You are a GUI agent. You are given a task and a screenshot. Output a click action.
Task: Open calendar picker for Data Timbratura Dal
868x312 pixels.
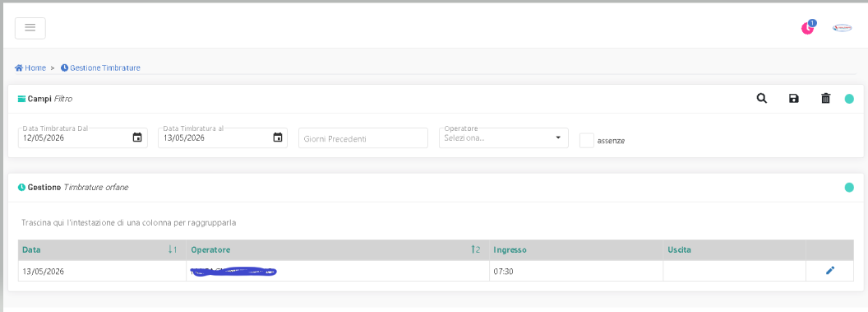click(137, 138)
